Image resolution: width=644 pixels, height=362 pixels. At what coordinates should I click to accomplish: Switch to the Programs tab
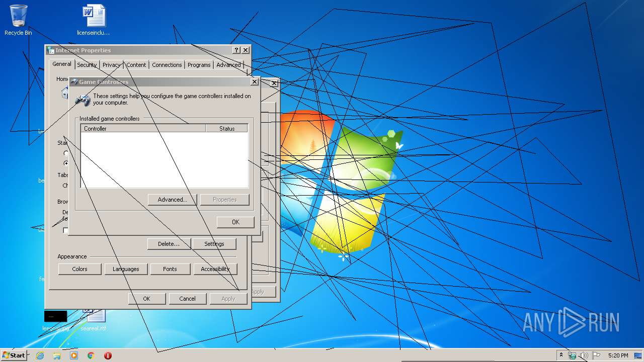pos(199,65)
